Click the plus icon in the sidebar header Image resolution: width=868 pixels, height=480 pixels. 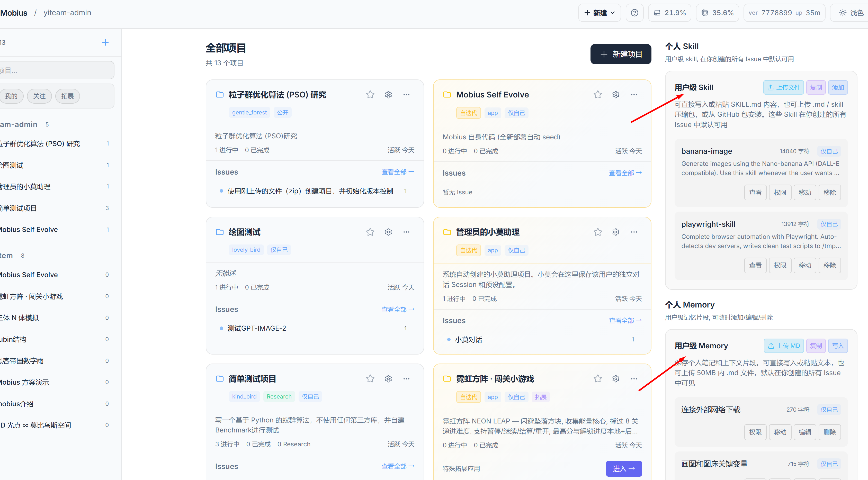[105, 42]
